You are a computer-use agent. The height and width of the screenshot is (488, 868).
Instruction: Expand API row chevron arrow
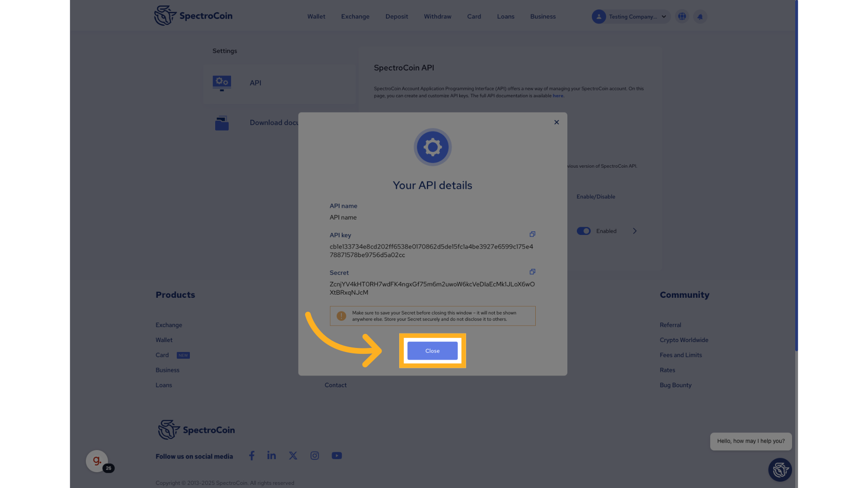tap(635, 231)
